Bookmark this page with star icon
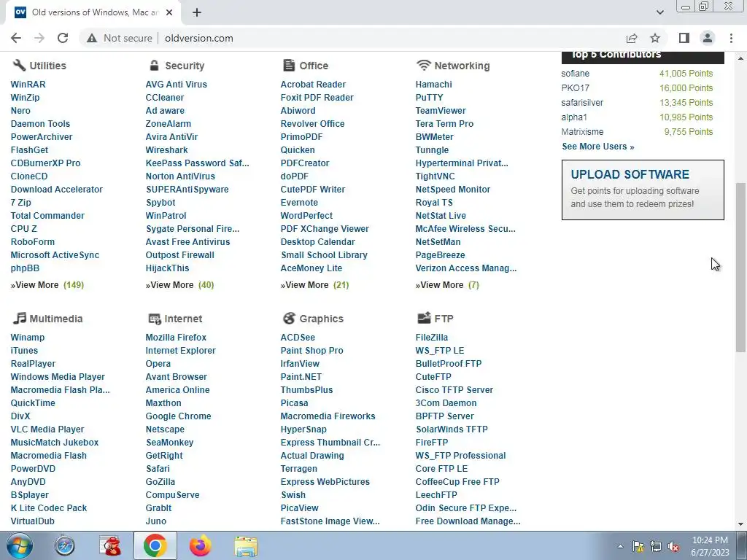Screen dimensions: 747x560 [x=655, y=38]
